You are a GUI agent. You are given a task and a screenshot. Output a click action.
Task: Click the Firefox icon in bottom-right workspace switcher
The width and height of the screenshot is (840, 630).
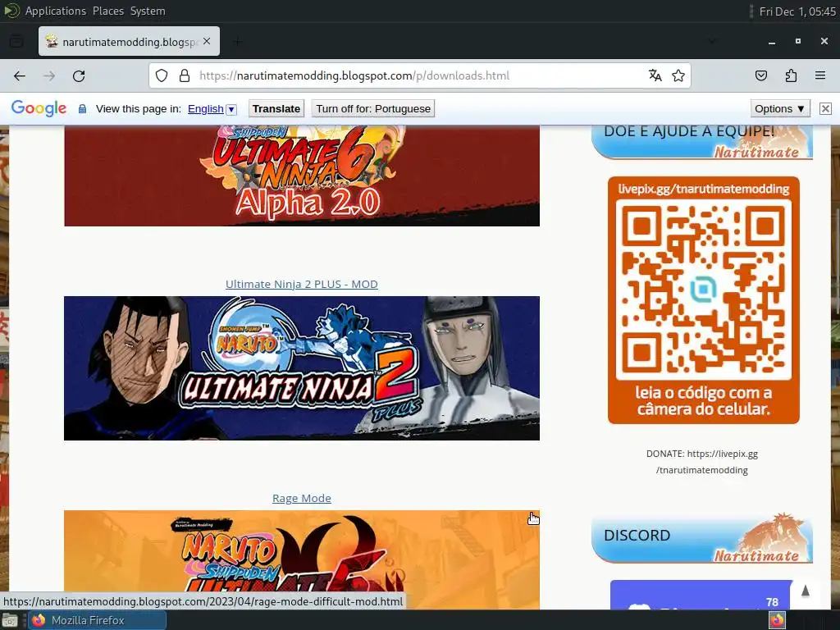(777, 620)
